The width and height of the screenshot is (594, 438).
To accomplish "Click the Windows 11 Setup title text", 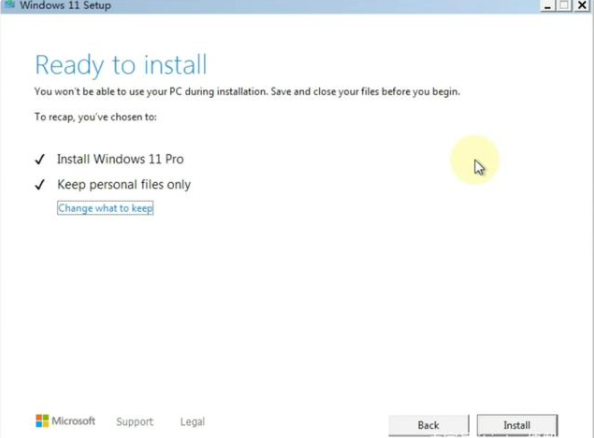I will click(65, 5).
